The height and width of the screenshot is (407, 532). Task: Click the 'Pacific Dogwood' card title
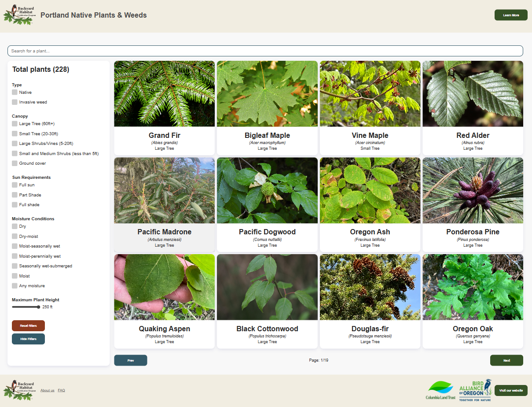pos(267,232)
